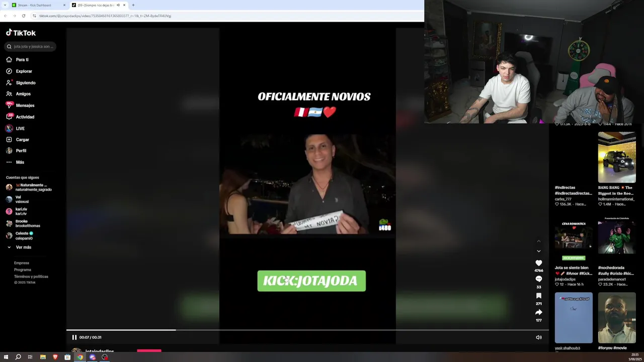Open yasir.shalhoub3 airplane video thumbnail
The image size is (644, 362).
574,318
